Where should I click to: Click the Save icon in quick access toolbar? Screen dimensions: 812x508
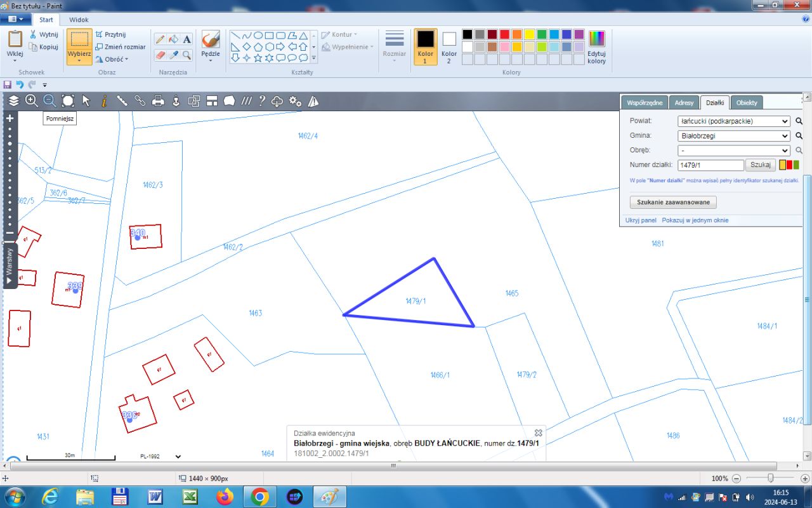click(8, 84)
